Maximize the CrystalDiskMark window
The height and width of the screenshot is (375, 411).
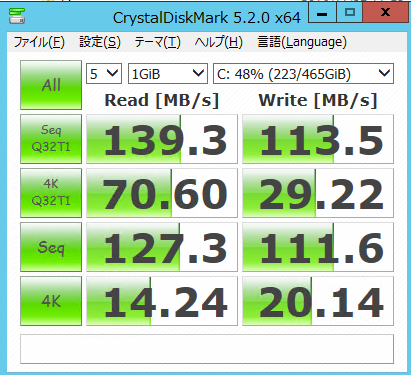(x=350, y=13)
